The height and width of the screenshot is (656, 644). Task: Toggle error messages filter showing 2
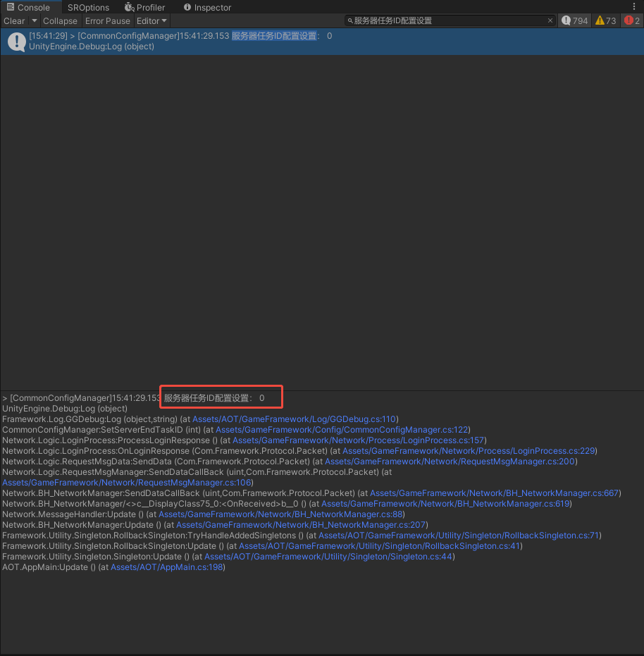(x=632, y=21)
